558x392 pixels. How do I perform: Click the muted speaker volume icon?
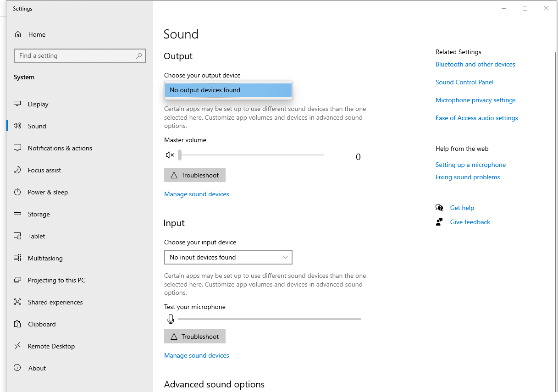[x=170, y=155]
